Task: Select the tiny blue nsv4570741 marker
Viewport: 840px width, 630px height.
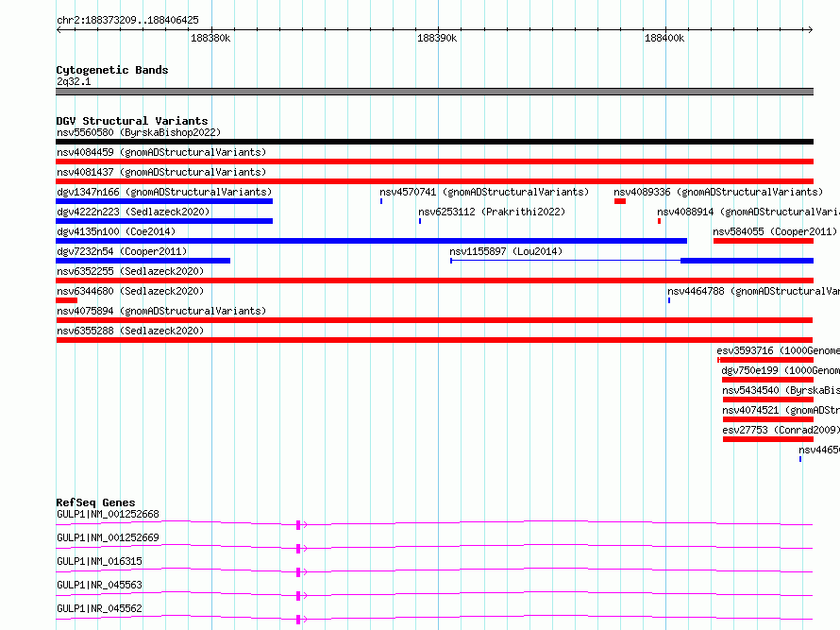Action: (x=381, y=201)
